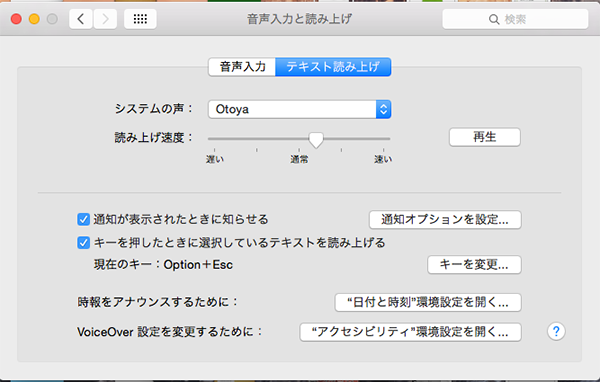This screenshot has width=600, height=382.
Task: Click the magnifier icon in the search field
Action: [x=494, y=19]
